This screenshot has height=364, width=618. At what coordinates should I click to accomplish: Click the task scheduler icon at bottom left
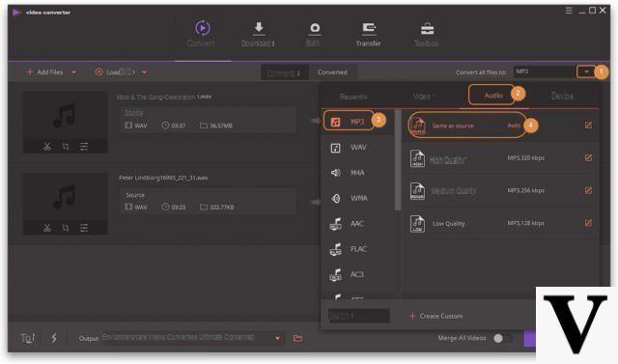[28, 338]
